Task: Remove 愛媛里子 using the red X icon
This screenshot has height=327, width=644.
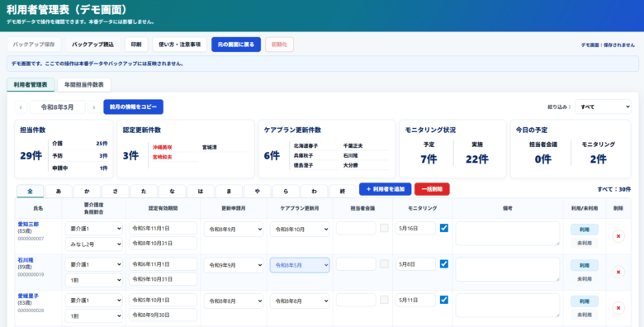Action: [x=618, y=308]
